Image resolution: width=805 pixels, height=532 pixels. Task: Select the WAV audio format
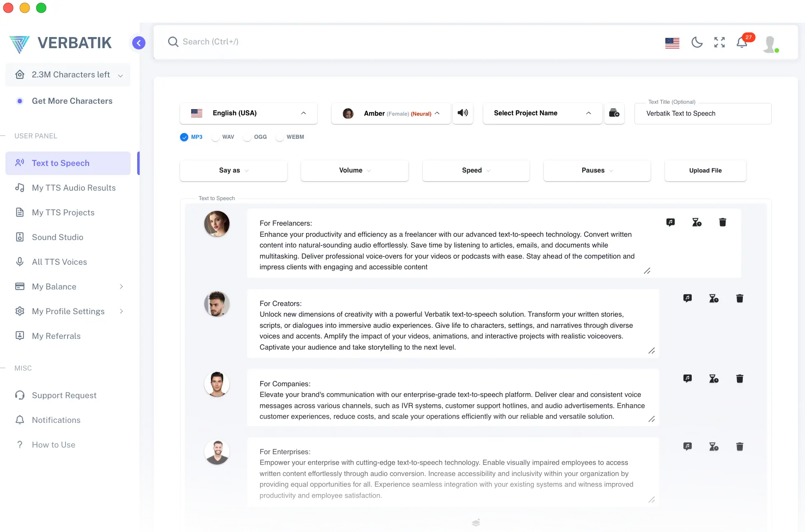click(x=216, y=137)
